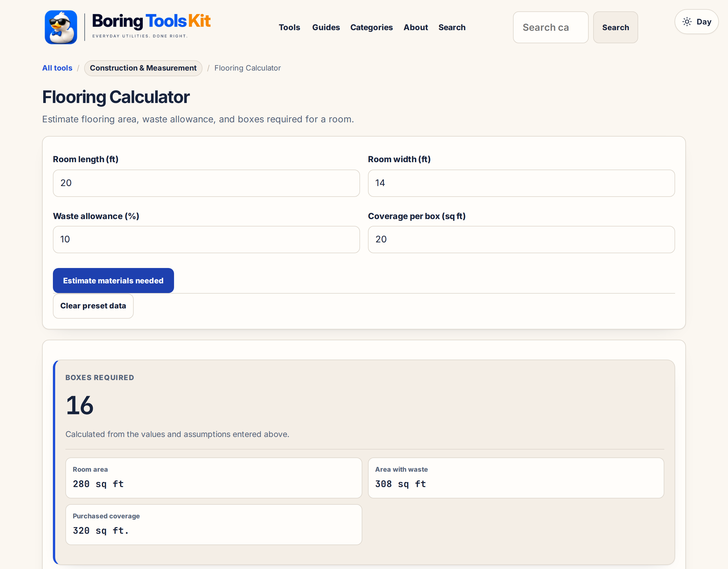The height and width of the screenshot is (569, 728).
Task: Click Estimate materials needed button
Action: [x=113, y=281]
